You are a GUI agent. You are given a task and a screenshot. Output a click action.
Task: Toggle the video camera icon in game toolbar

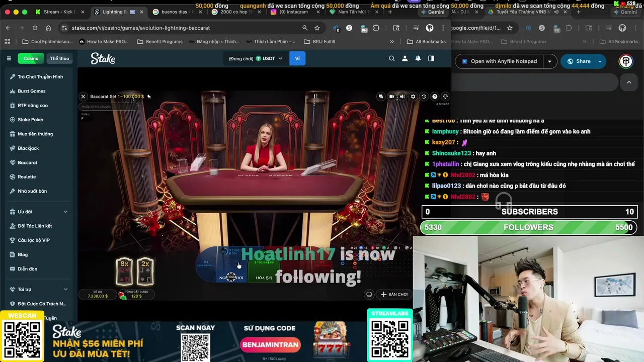point(391,97)
